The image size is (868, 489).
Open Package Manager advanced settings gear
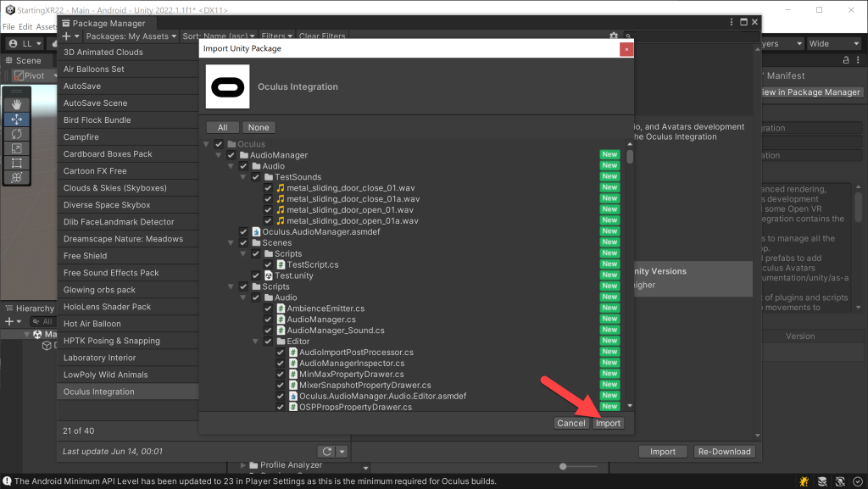tap(614, 36)
